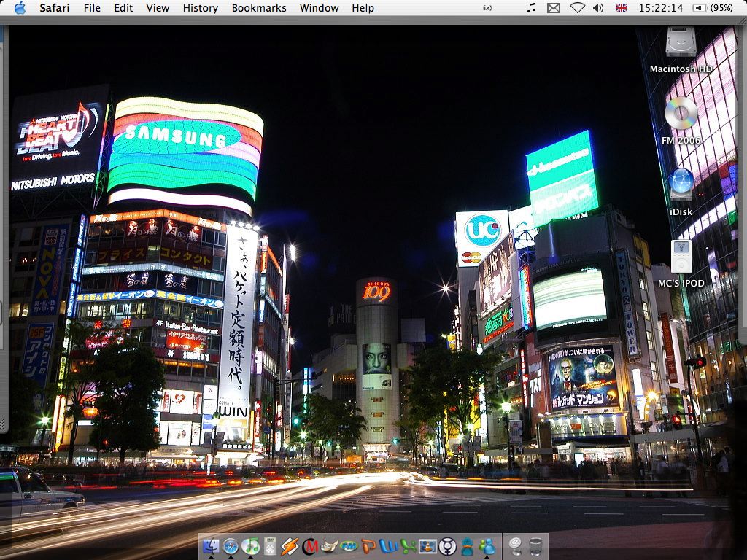
Task: Open GIMP from the Dock
Action: pyautogui.click(x=329, y=546)
